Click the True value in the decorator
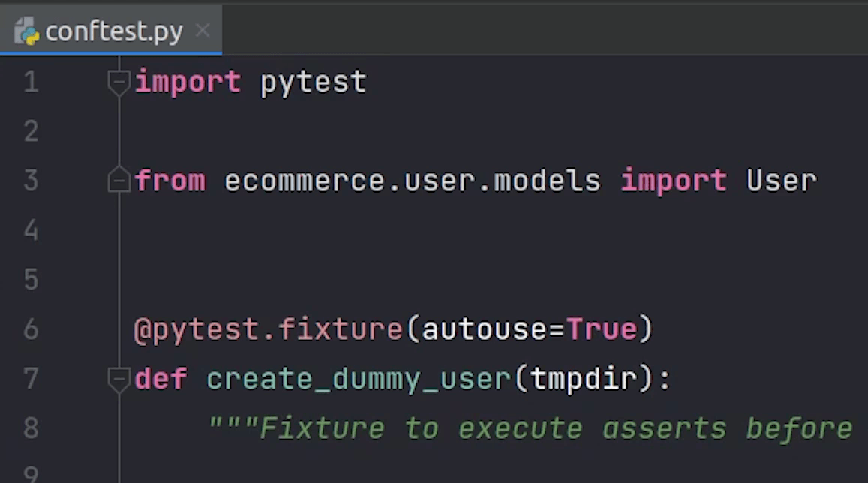The image size is (868, 483). (602, 329)
